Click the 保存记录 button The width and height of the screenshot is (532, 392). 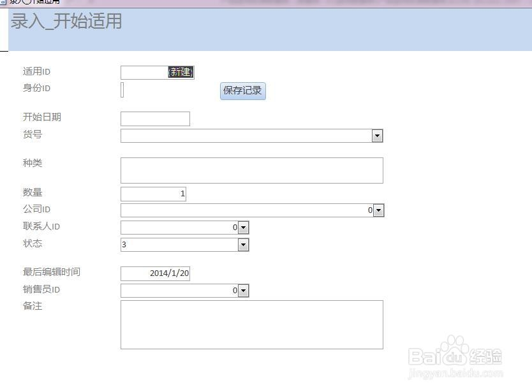tap(242, 91)
